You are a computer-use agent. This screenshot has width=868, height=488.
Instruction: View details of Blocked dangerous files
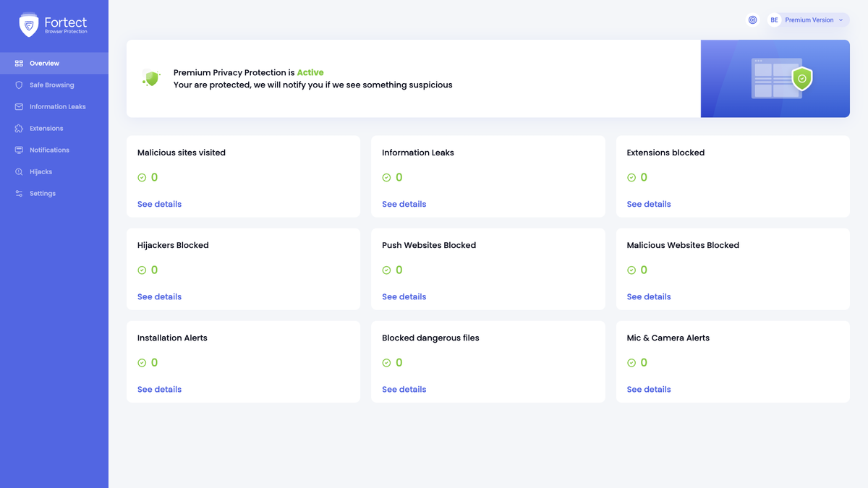[404, 389]
